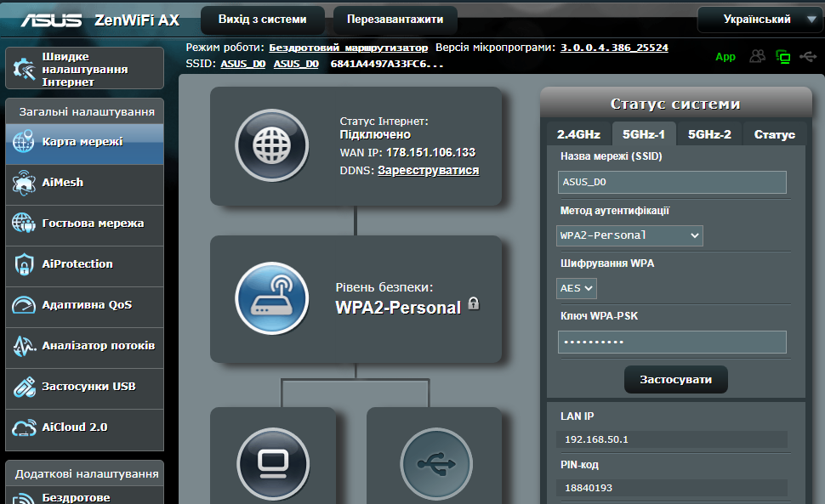Open the App link in header
Image resolution: width=825 pixels, height=504 pixels.
725,57
